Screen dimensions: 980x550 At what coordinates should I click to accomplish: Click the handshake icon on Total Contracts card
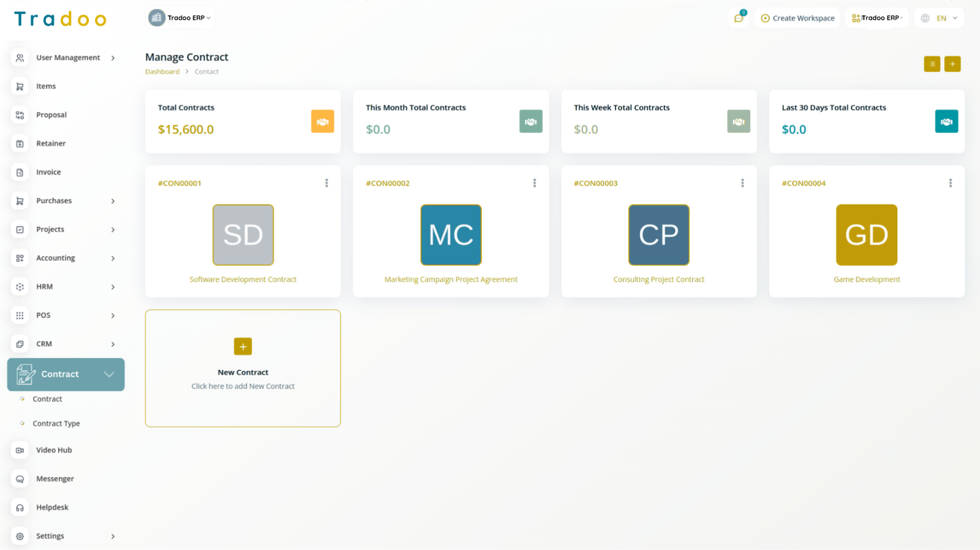[322, 121]
